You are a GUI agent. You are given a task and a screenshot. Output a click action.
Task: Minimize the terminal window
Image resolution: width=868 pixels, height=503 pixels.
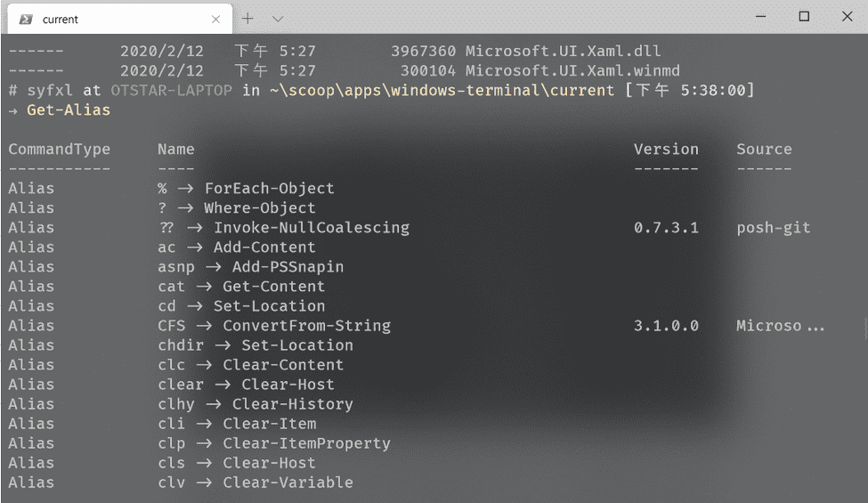pyautogui.click(x=762, y=17)
